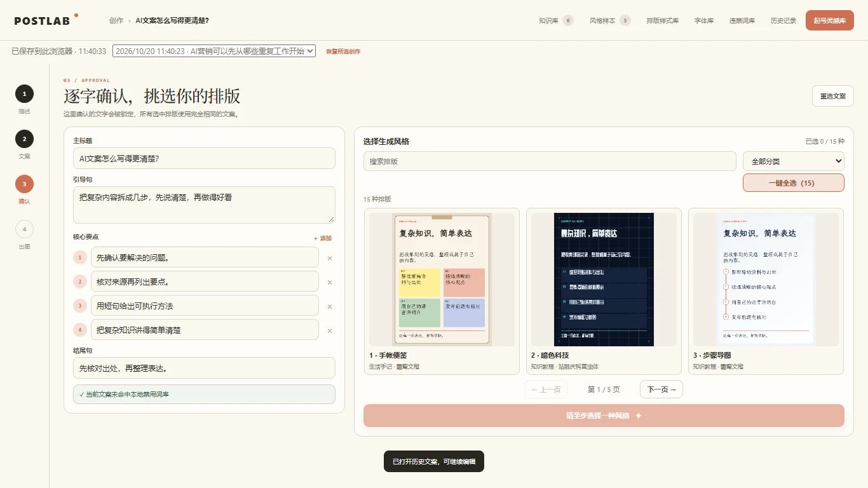868x488 pixels.
Task: Delete core point 2 using the × icon
Action: pos(330,282)
